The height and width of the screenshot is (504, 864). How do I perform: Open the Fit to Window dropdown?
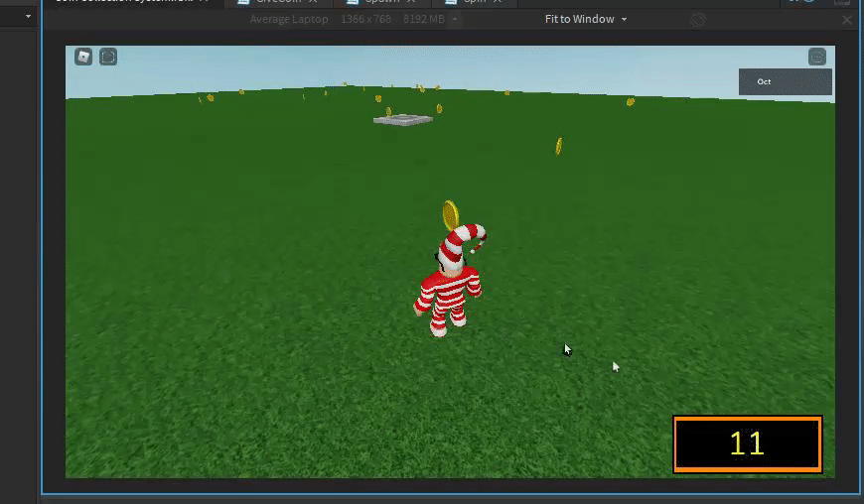coord(586,19)
